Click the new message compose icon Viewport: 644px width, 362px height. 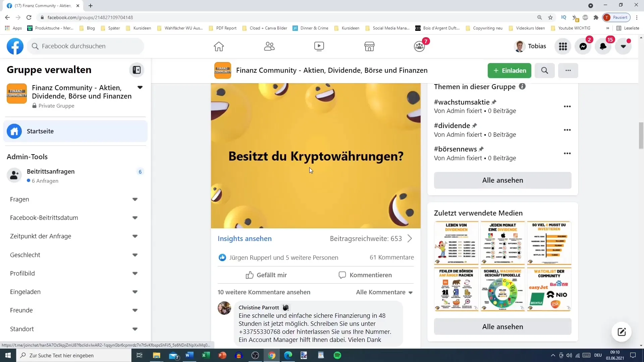click(622, 332)
